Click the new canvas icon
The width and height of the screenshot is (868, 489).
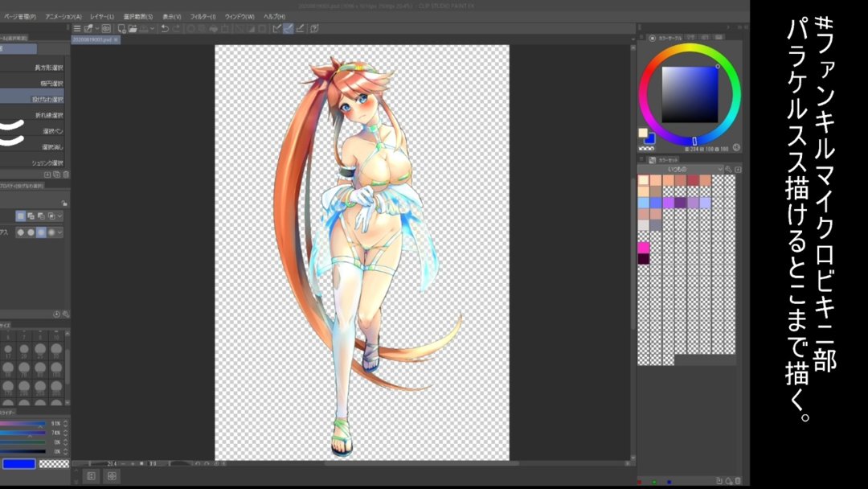pyautogui.click(x=122, y=28)
